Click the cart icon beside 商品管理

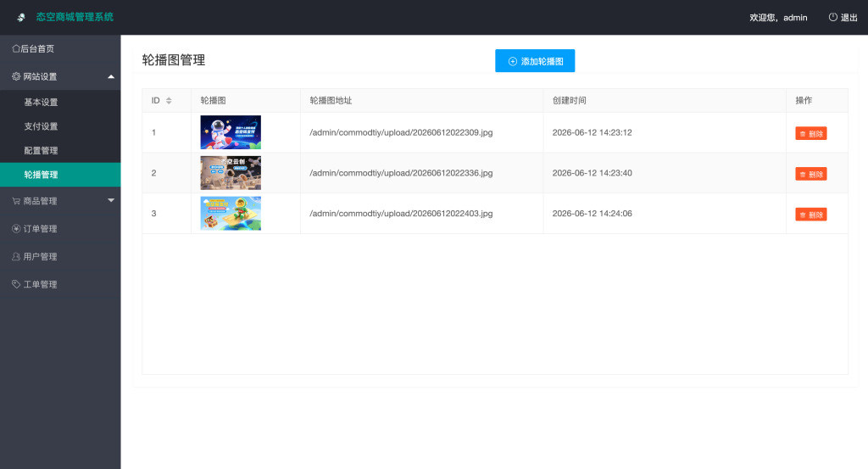[x=16, y=201]
